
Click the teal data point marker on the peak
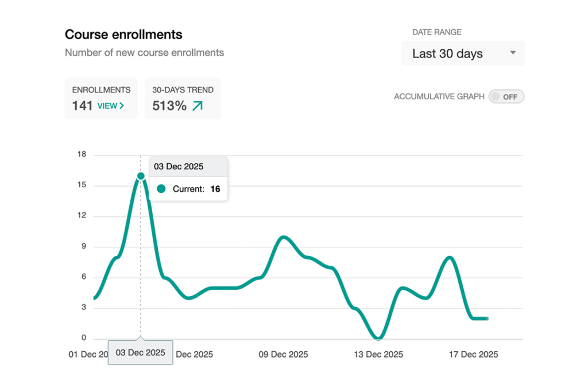[141, 176]
